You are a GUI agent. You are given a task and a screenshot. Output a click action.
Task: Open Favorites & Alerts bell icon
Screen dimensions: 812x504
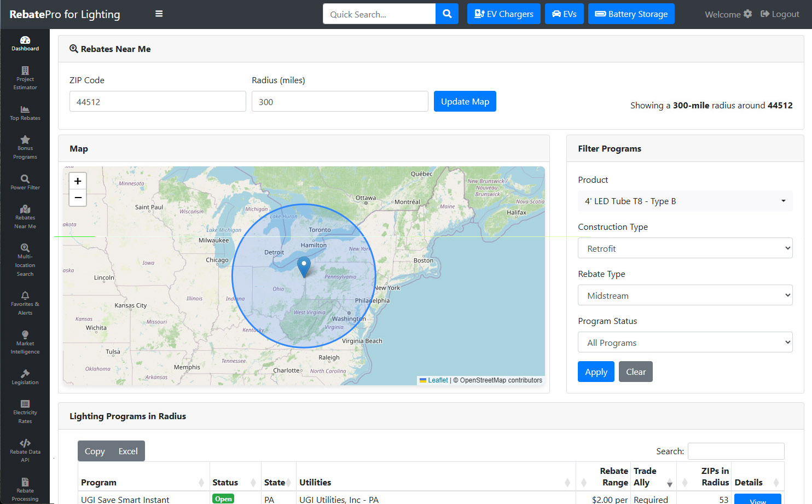click(25, 304)
